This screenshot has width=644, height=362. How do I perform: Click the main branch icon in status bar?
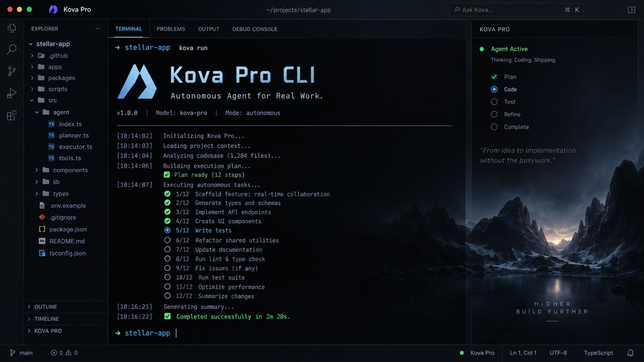pos(12,353)
